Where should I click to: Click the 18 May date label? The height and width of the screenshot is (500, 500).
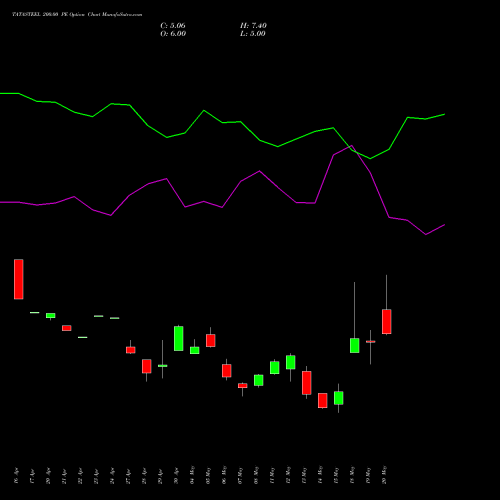(353, 475)
